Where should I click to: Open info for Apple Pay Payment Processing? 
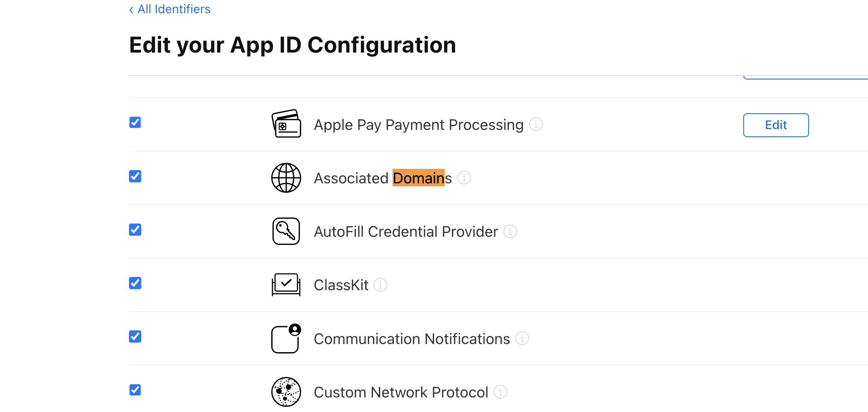[x=536, y=124]
